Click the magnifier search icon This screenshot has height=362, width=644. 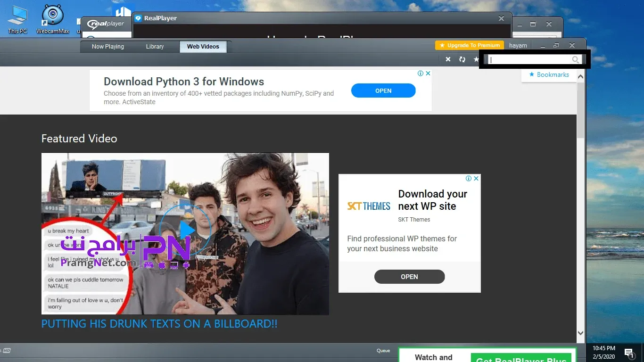tap(575, 60)
